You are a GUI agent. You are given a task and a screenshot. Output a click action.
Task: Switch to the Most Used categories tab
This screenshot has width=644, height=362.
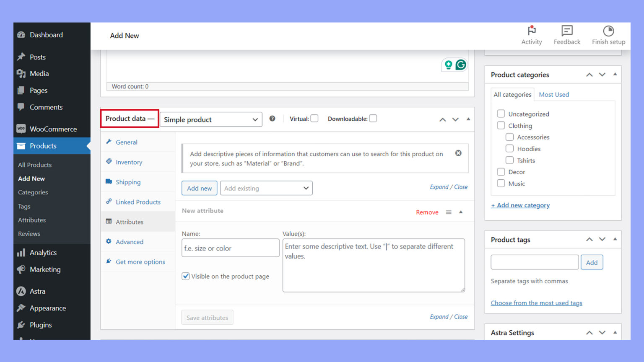click(554, 94)
